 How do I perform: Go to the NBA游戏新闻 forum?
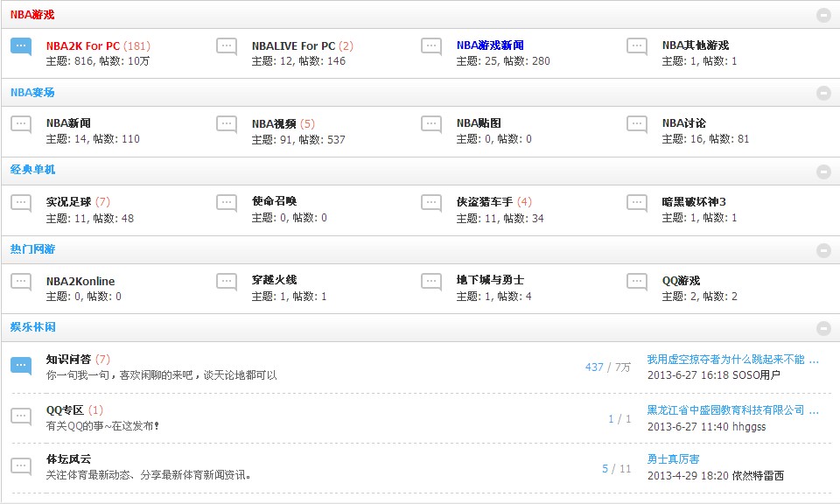click(x=490, y=45)
